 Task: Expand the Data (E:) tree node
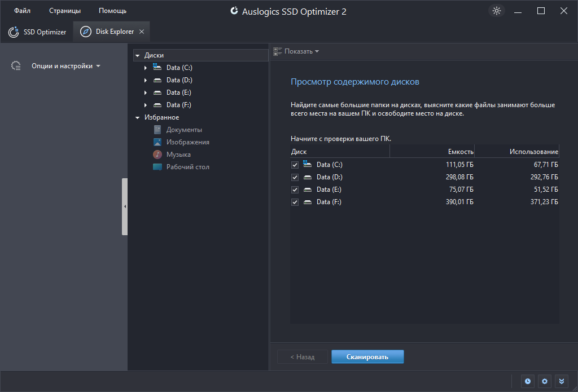point(146,93)
